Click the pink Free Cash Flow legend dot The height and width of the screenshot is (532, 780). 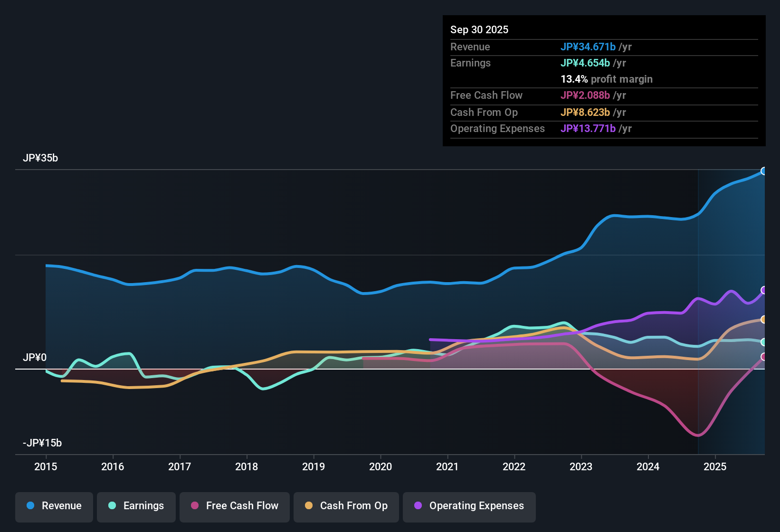point(195,506)
